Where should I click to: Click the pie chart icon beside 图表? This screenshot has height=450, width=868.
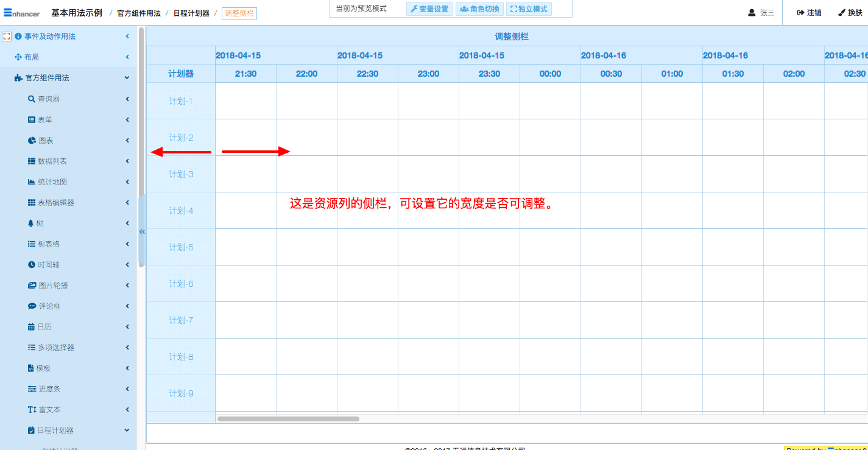click(32, 141)
